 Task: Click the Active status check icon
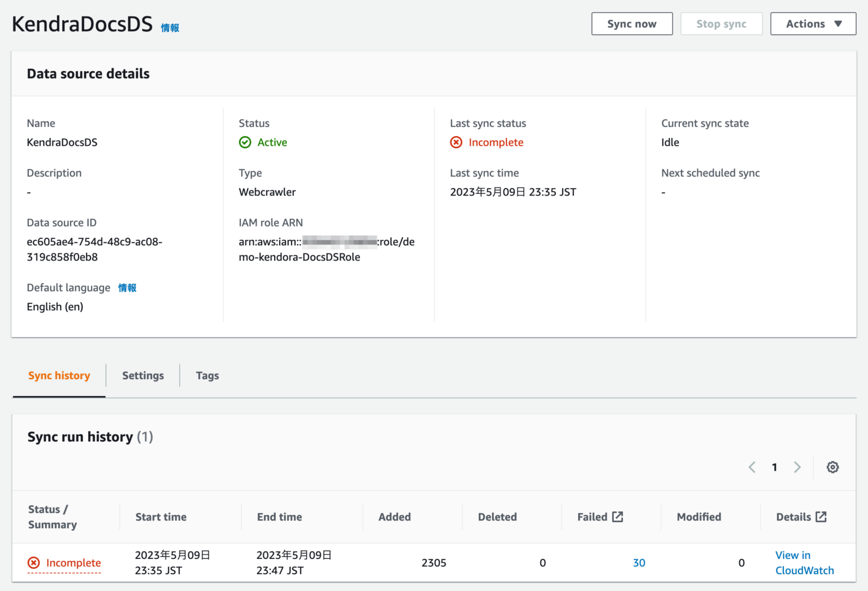coord(245,142)
